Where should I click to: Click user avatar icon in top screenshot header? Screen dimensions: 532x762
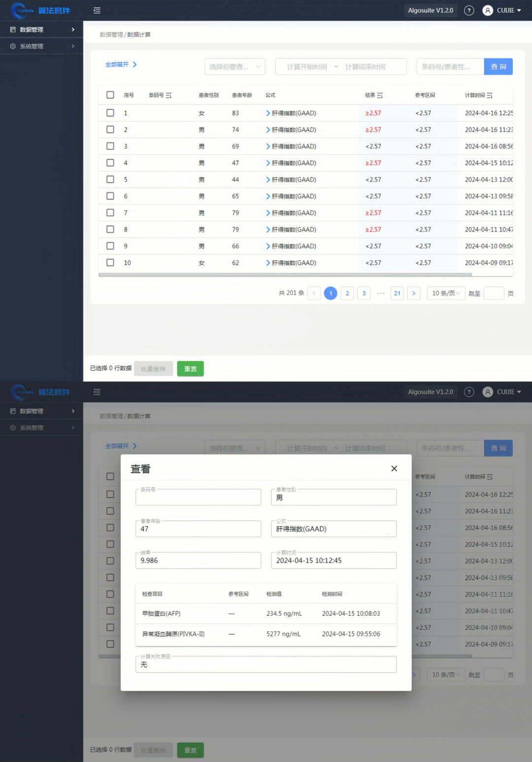488,10
